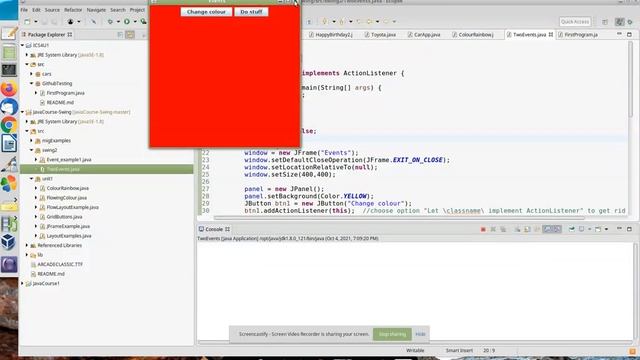The image size is (640, 360).
Task: Select FlowLayoutExample.java in the tree
Action: (x=72, y=207)
